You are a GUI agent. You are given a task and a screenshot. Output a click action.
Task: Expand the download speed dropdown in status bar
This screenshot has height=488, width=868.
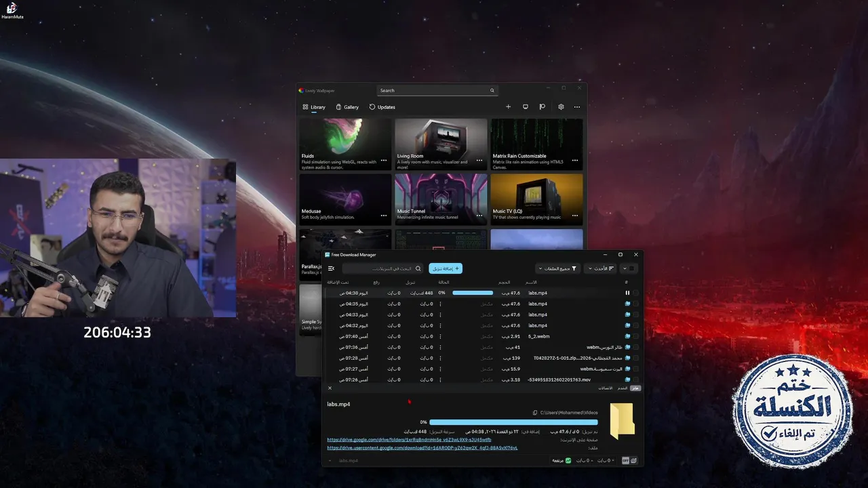[606, 460]
